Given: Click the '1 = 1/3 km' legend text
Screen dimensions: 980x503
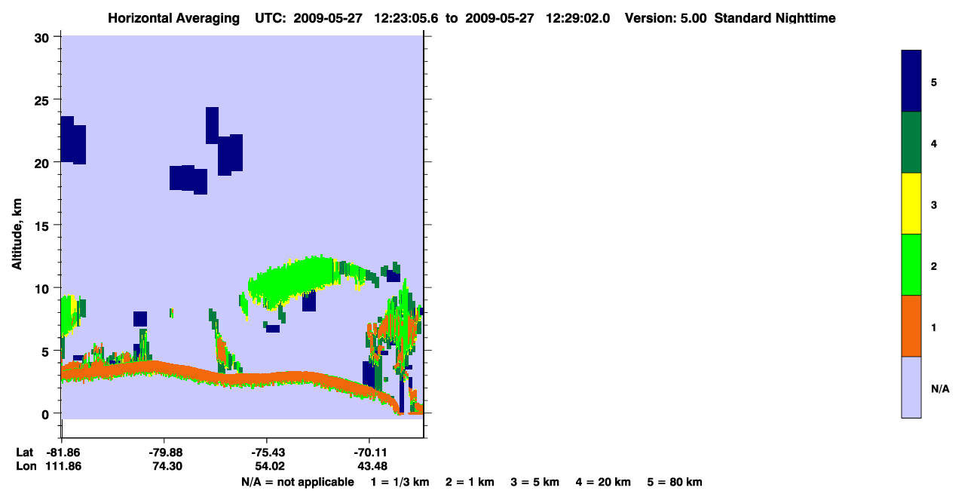Looking at the screenshot, I should [400, 482].
